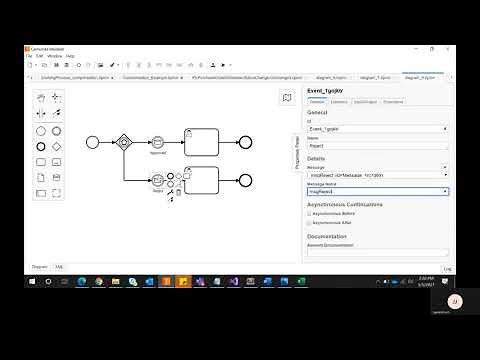This screenshot has width=480, height=360.
Task: Open the File menu
Action: (x=29, y=56)
